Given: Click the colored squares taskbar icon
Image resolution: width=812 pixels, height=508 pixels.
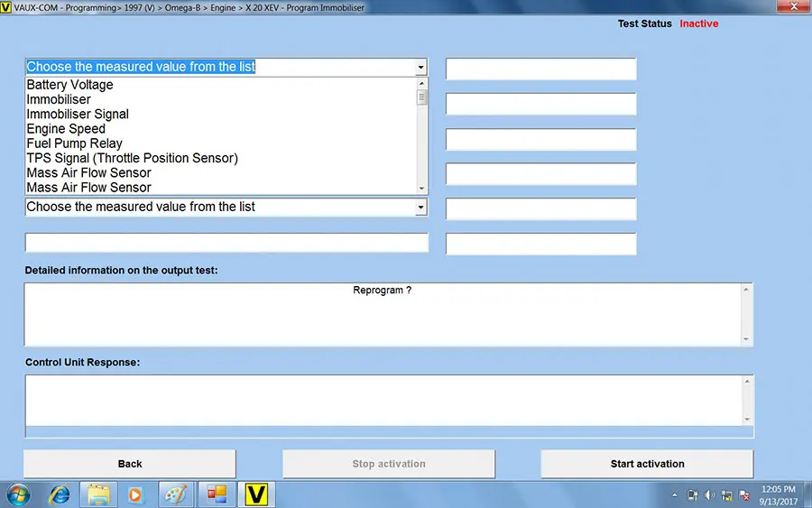Looking at the screenshot, I should [217, 495].
